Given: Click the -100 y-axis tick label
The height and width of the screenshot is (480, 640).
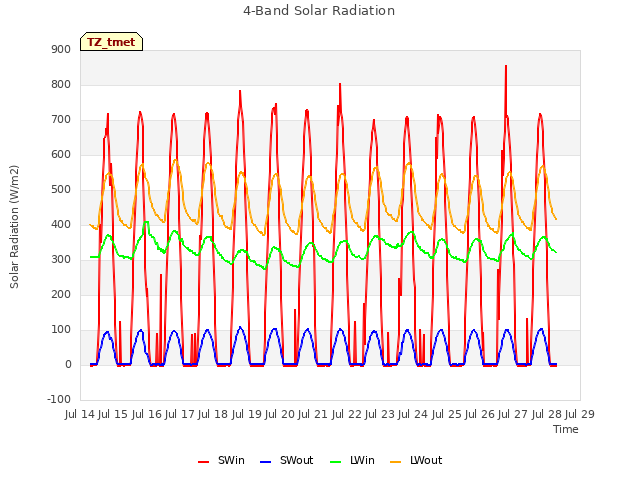Looking at the screenshot, I should point(59,399).
